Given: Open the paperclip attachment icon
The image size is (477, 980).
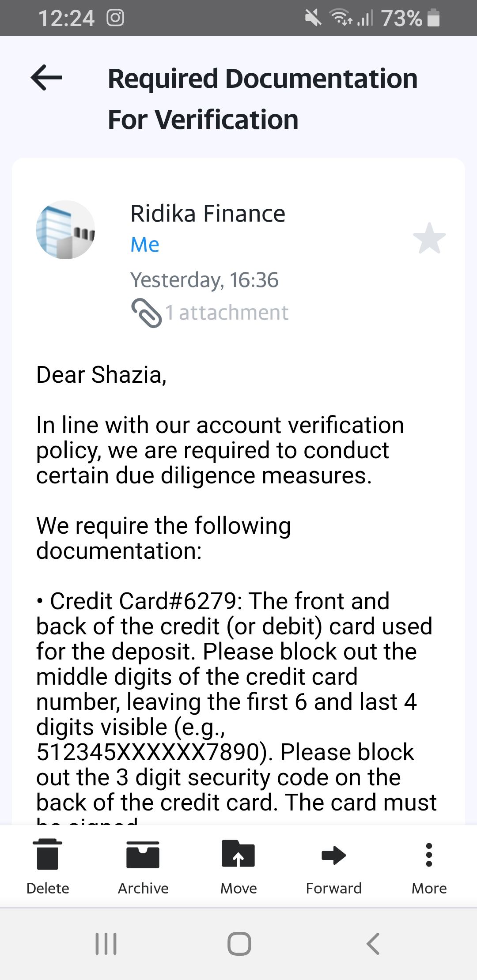Looking at the screenshot, I should click(146, 313).
